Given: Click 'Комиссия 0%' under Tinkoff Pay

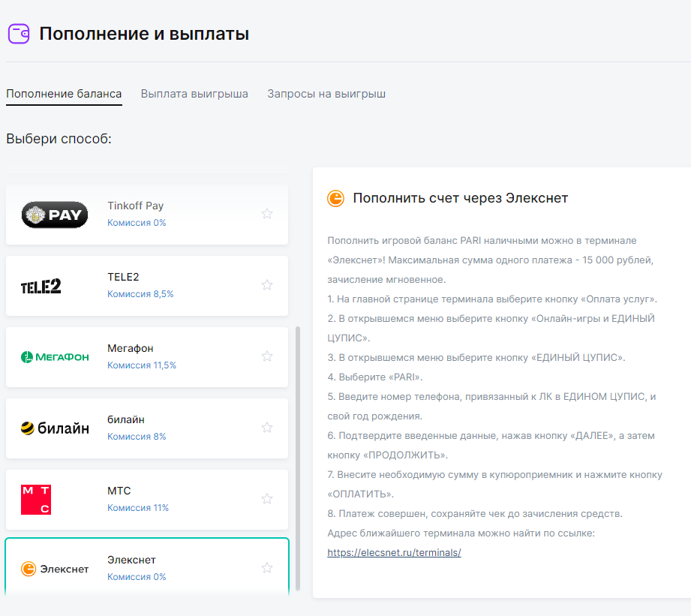Looking at the screenshot, I should 137,223.
